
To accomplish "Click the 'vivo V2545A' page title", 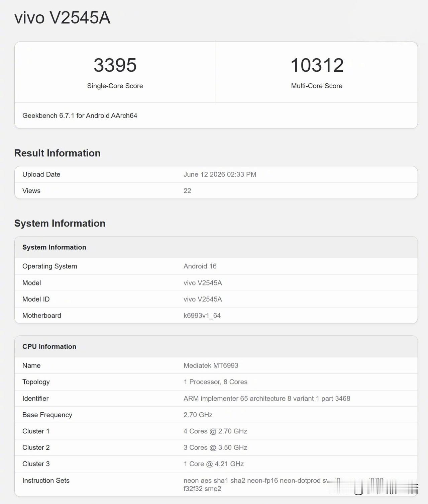I will click(62, 18).
